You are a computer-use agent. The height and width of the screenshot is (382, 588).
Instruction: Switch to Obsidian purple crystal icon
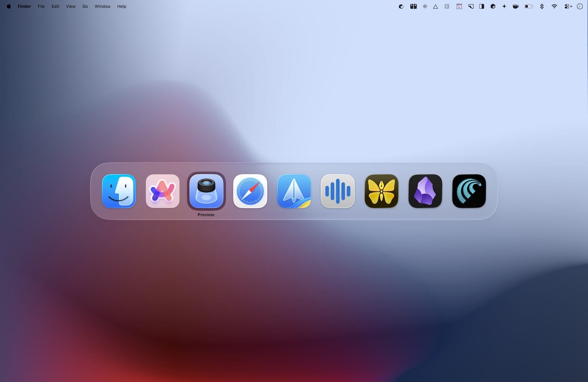coord(425,191)
